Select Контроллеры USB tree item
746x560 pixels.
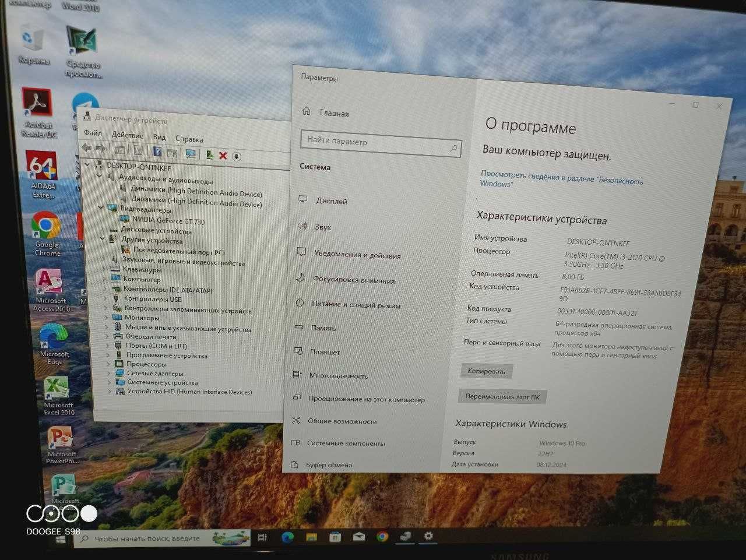[152, 299]
